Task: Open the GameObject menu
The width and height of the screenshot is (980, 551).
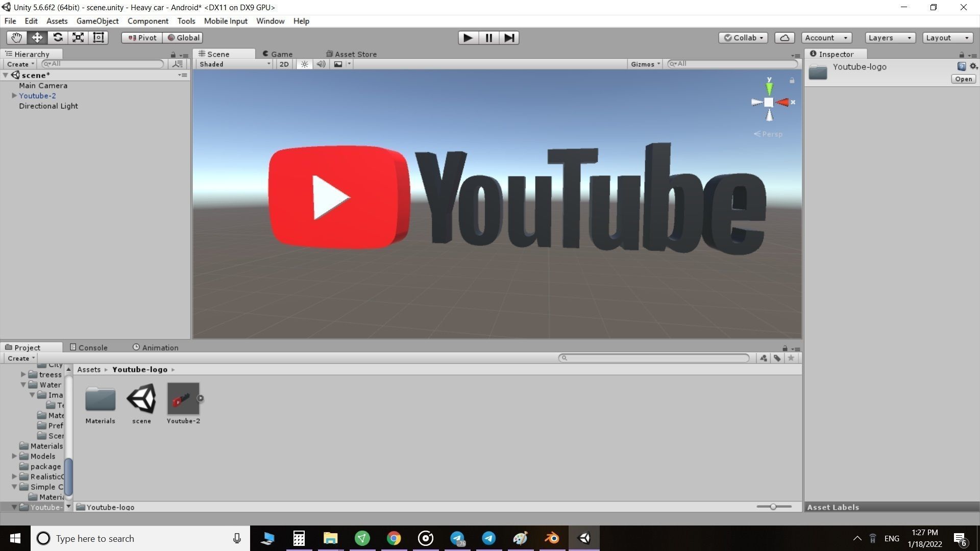Action: [97, 21]
